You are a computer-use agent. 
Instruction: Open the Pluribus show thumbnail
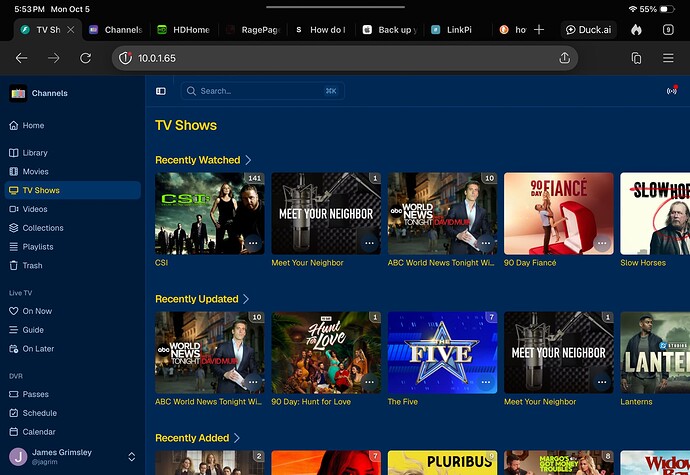[442, 463]
